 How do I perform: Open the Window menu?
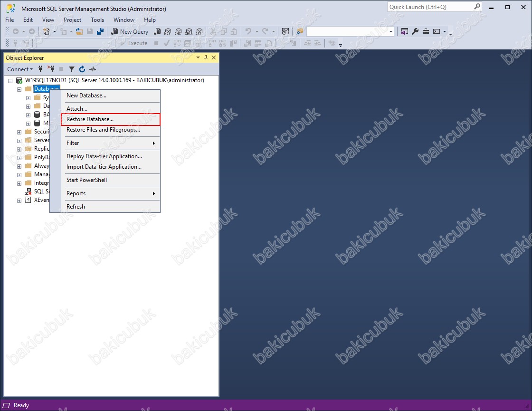coord(124,19)
